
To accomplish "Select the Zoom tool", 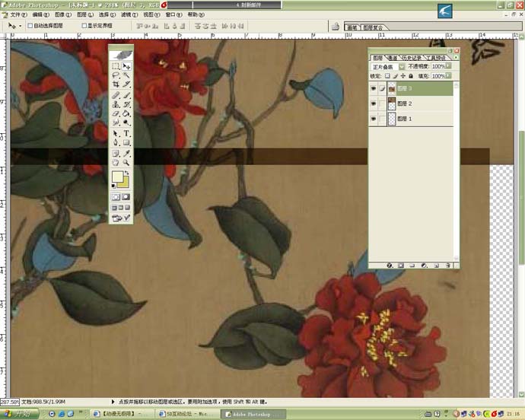I will click(126, 163).
